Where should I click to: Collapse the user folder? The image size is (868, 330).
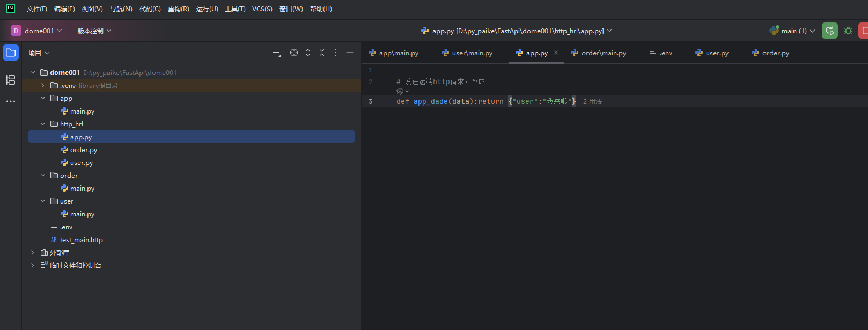[43, 201]
